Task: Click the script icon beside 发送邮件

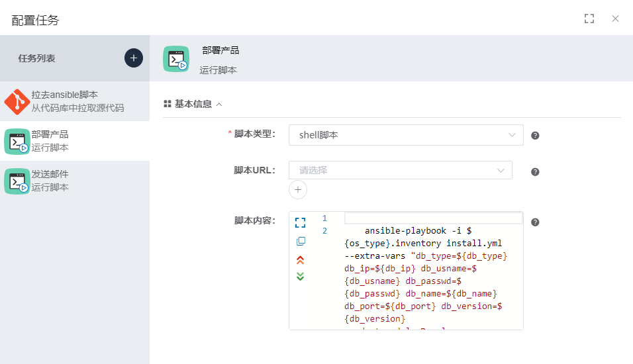Action: [17, 181]
